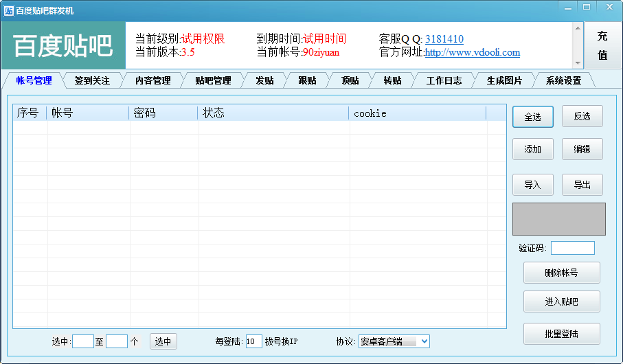This screenshot has height=364, width=623.
Task: Open customer service QQ link 3181410
Action: coord(444,39)
